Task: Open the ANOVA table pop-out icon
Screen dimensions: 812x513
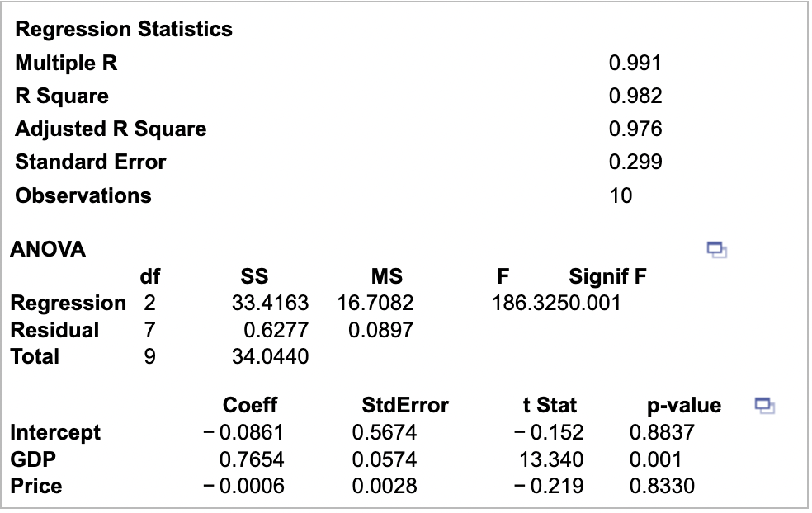Action: 717,250
